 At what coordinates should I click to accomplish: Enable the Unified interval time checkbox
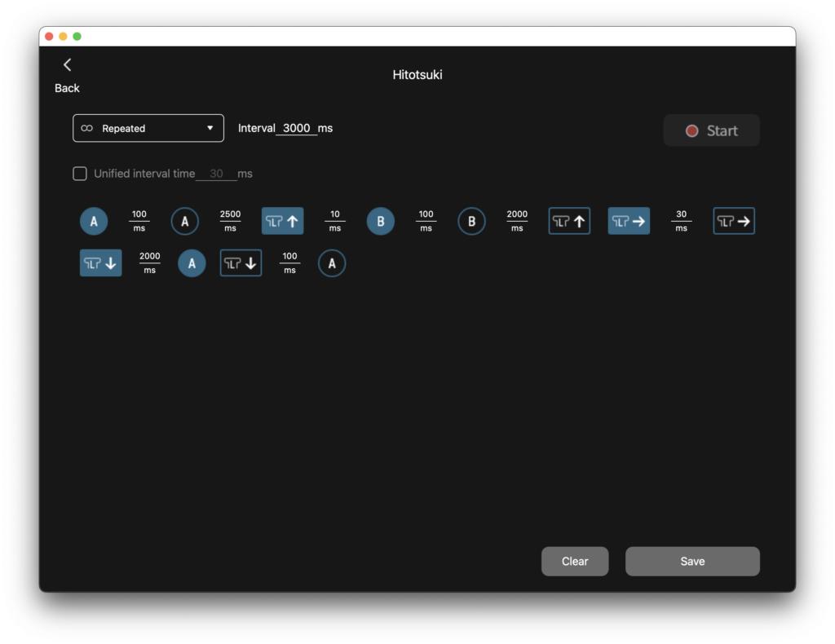click(x=80, y=174)
